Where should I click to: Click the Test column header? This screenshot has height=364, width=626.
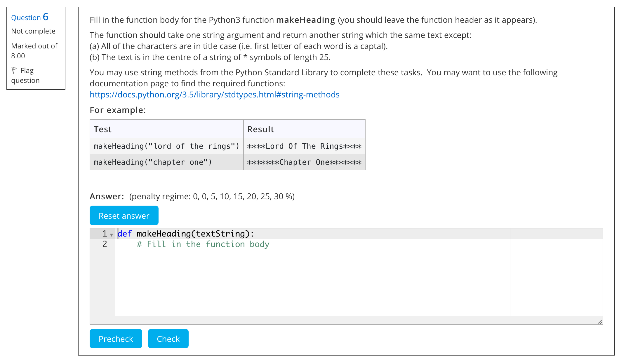102,129
